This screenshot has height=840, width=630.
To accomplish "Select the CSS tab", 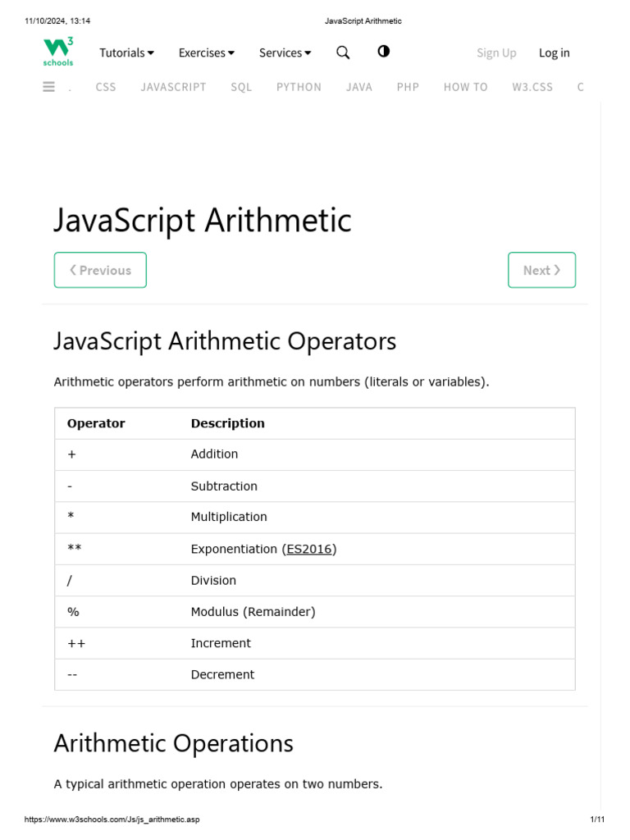I will (x=106, y=87).
